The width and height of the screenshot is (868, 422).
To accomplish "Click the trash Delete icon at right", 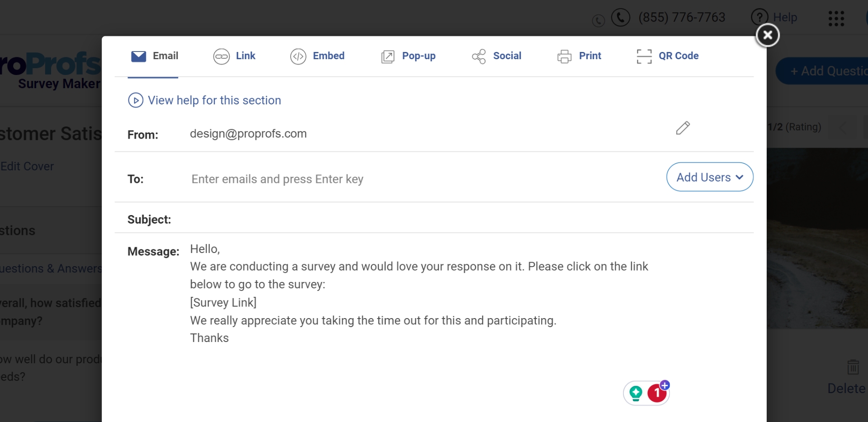I will 853,367.
